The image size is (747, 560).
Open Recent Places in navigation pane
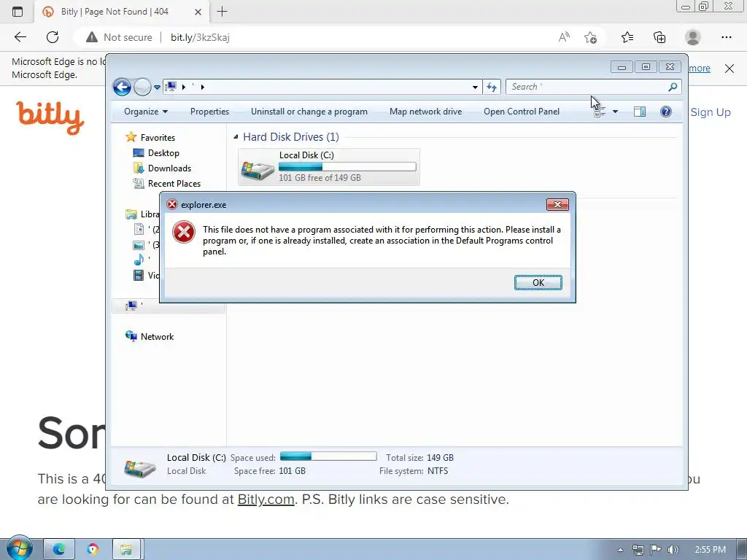174,183
